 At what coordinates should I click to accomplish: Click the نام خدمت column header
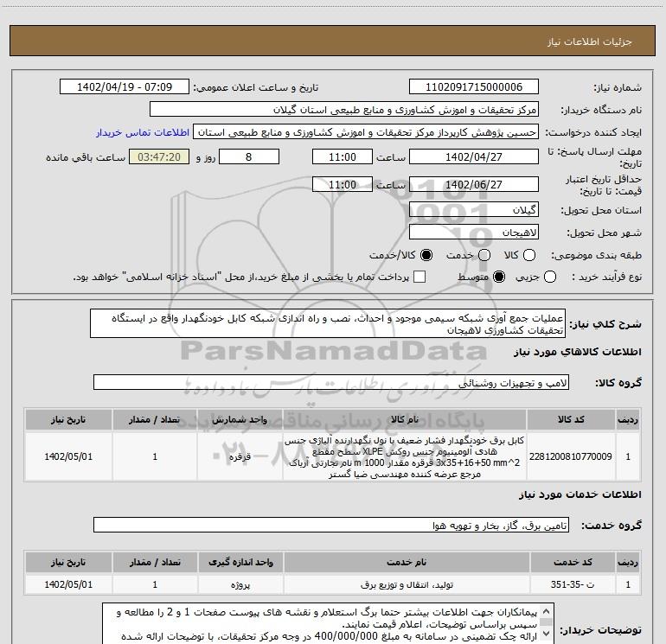pyautogui.click(x=407, y=562)
